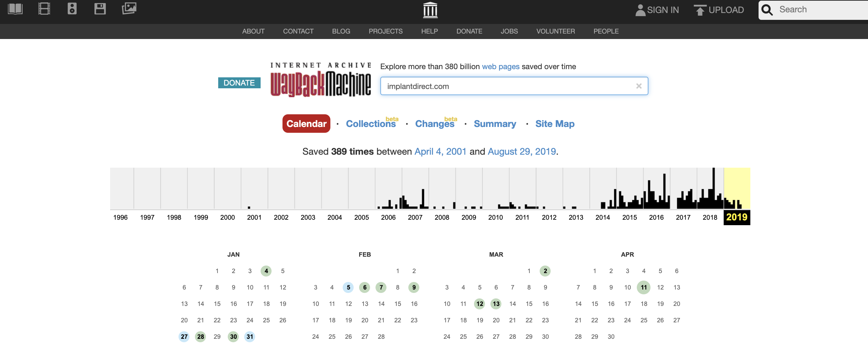Switch to the Site Map tab
This screenshot has height=347, width=868.
pos(555,124)
